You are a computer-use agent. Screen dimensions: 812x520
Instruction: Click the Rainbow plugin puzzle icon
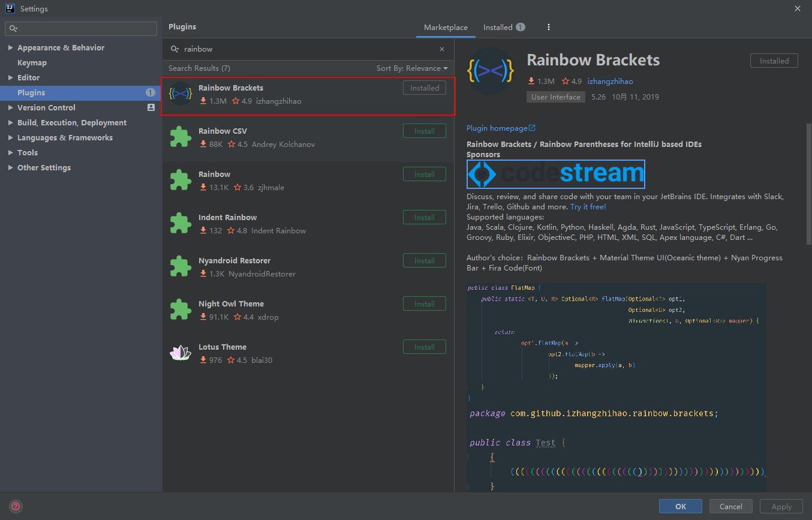pos(180,181)
